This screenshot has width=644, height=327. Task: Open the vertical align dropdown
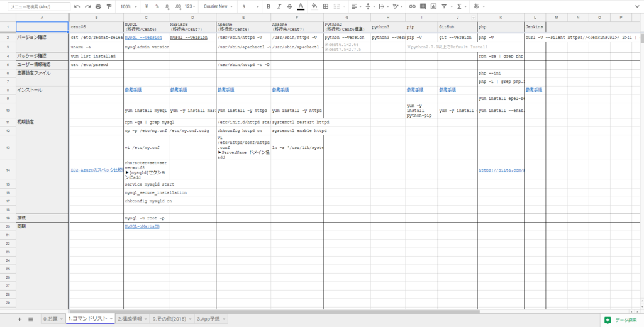pos(370,6)
